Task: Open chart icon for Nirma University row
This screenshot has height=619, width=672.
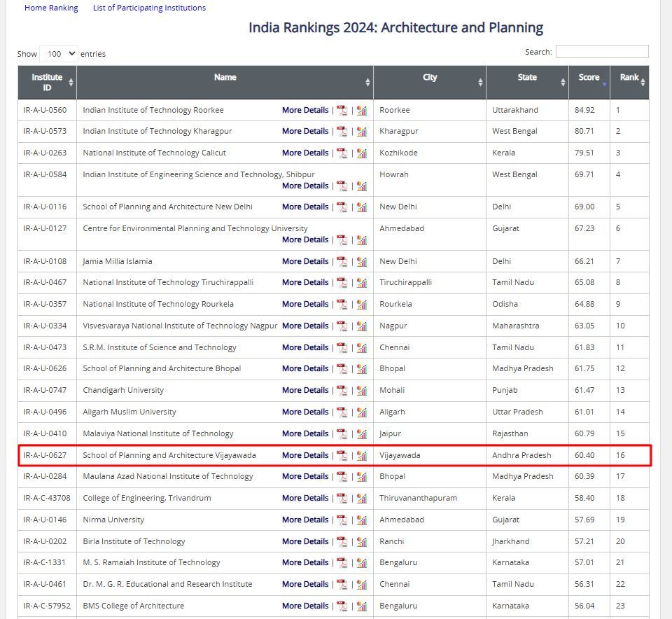Action: [x=362, y=520]
